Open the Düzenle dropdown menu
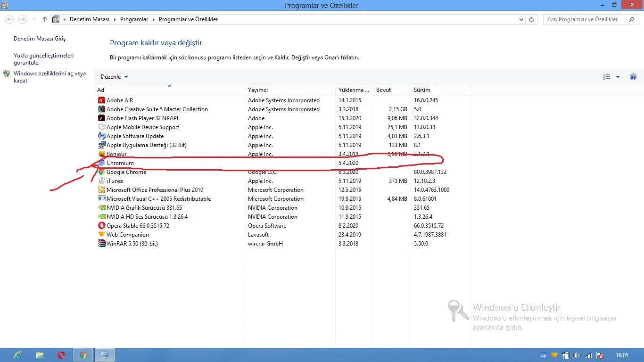This screenshot has width=644, height=362. 114,77
